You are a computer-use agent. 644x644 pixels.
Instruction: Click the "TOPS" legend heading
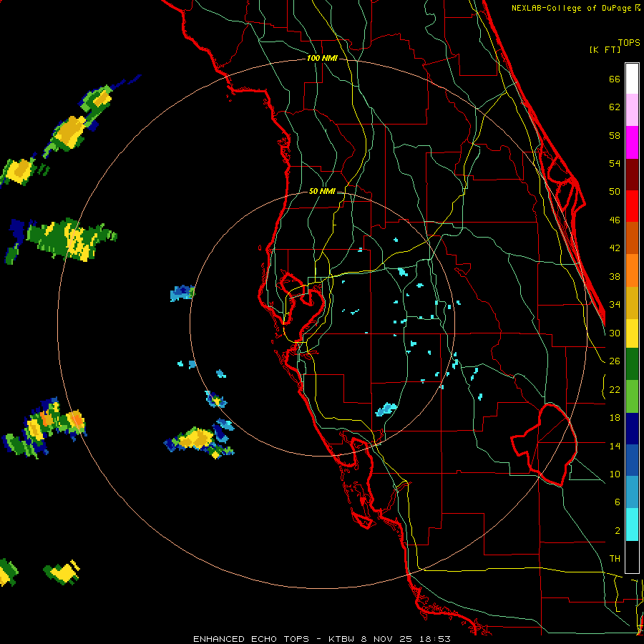629,43
